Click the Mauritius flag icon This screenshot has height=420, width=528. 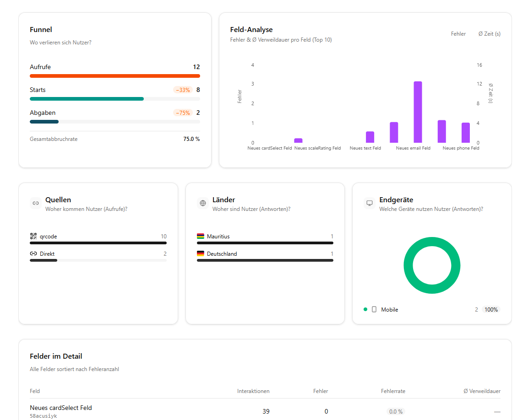click(201, 236)
